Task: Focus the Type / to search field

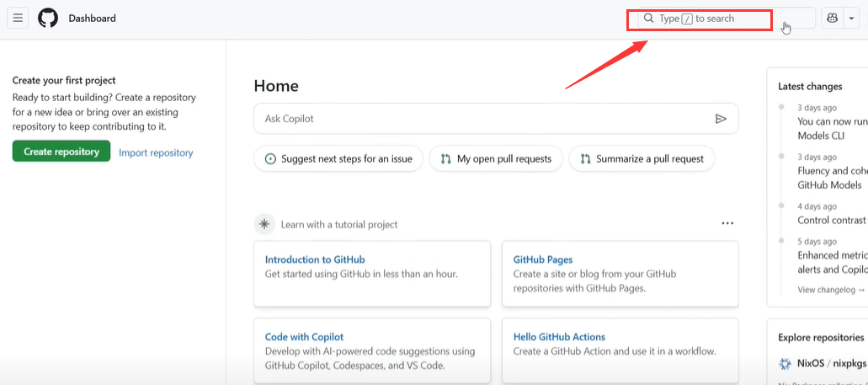Action: click(727, 19)
